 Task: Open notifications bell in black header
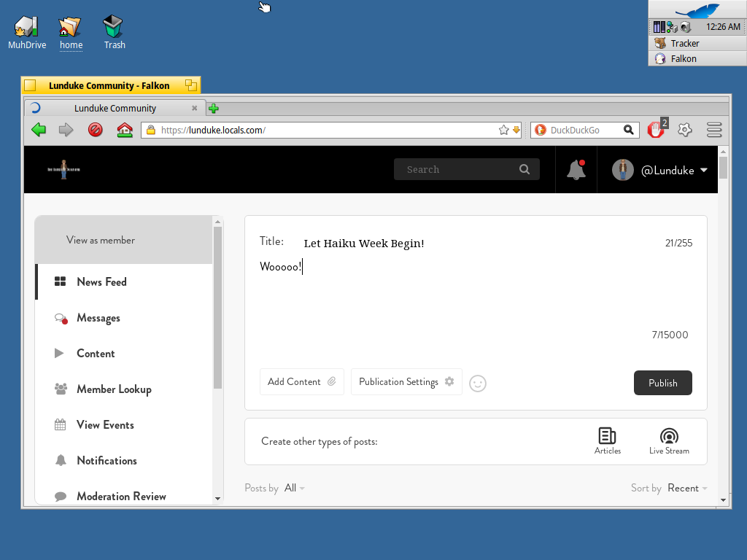576,169
